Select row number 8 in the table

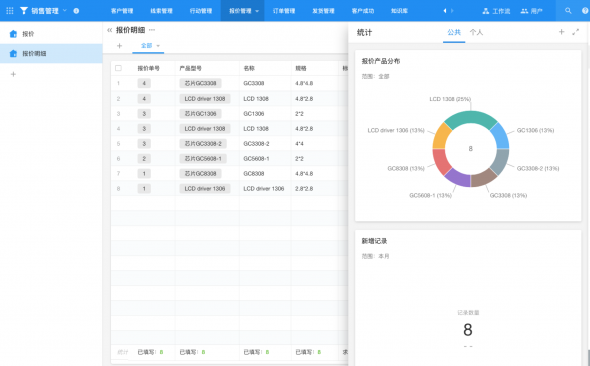(x=118, y=188)
